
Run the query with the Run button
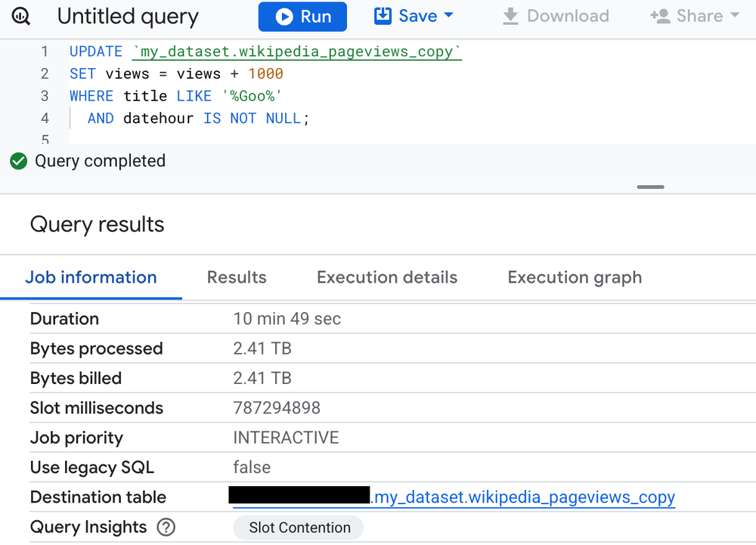[x=302, y=17]
